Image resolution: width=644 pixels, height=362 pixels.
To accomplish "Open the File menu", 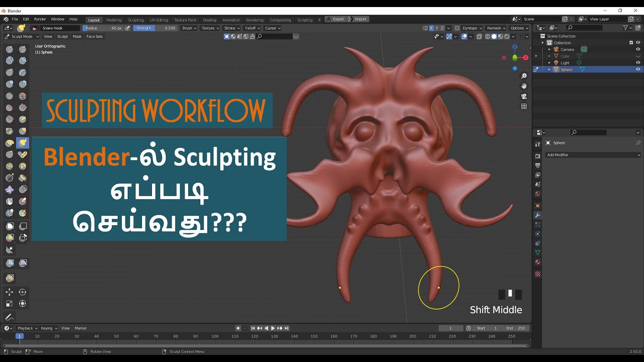I will tap(15, 19).
